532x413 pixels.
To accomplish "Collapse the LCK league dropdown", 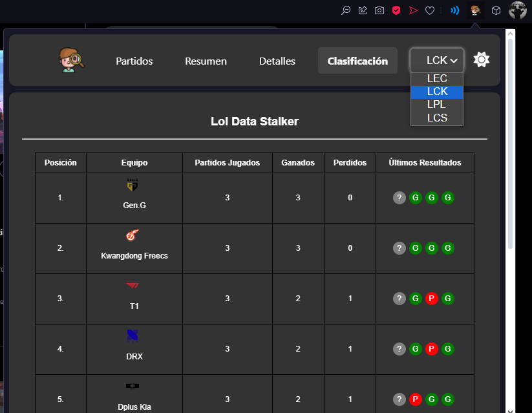I will 437,60.
